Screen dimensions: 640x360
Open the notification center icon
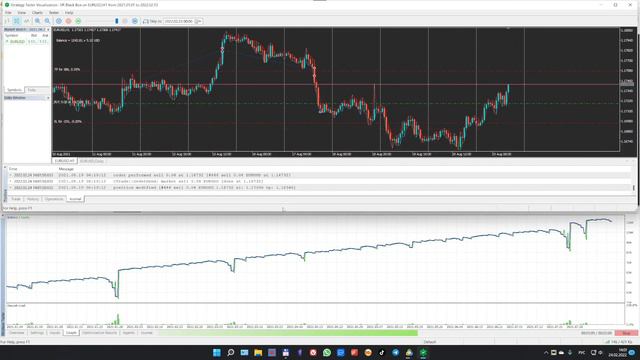coord(633,352)
